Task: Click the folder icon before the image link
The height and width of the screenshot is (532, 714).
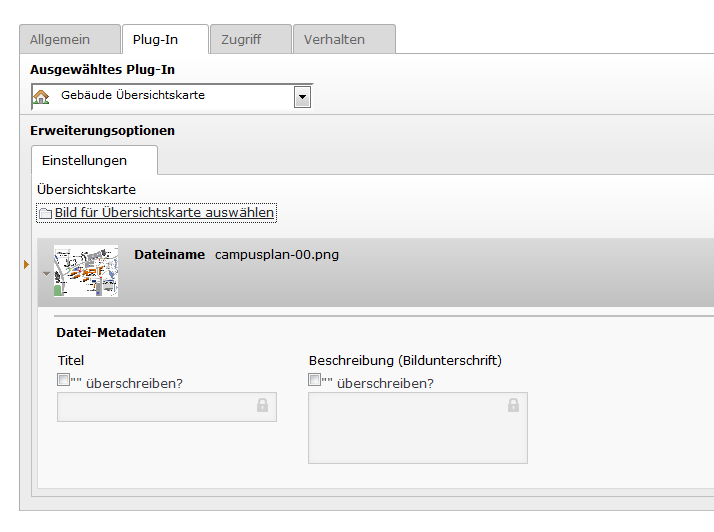Action: (45, 213)
